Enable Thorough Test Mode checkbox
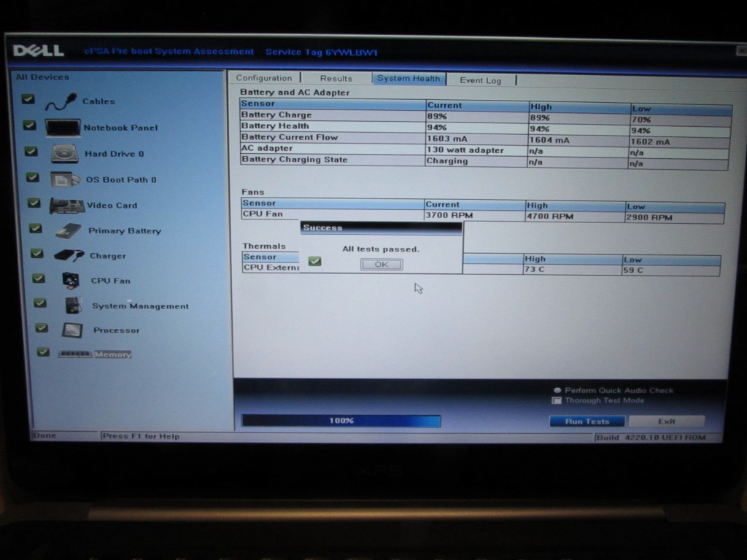This screenshot has height=560, width=747. [557, 400]
